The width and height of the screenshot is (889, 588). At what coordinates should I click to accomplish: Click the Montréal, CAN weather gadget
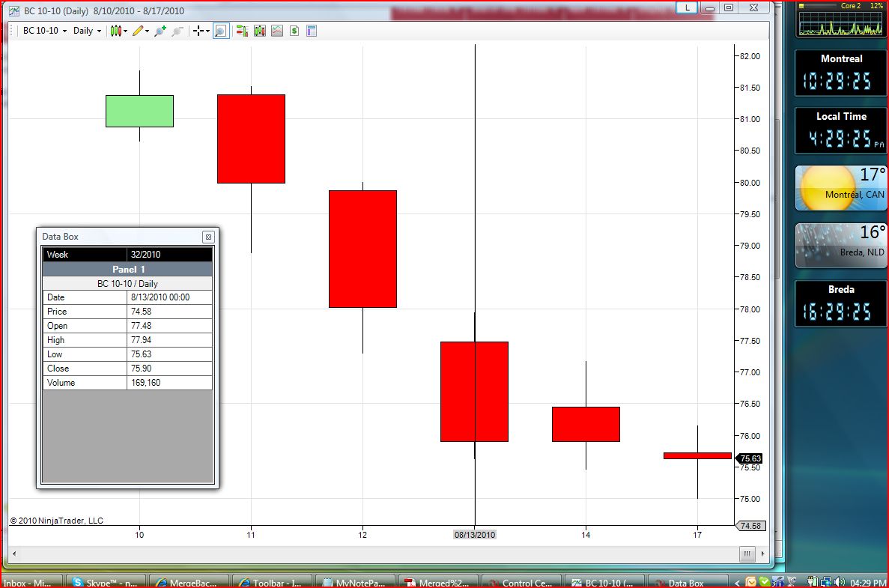[841, 188]
